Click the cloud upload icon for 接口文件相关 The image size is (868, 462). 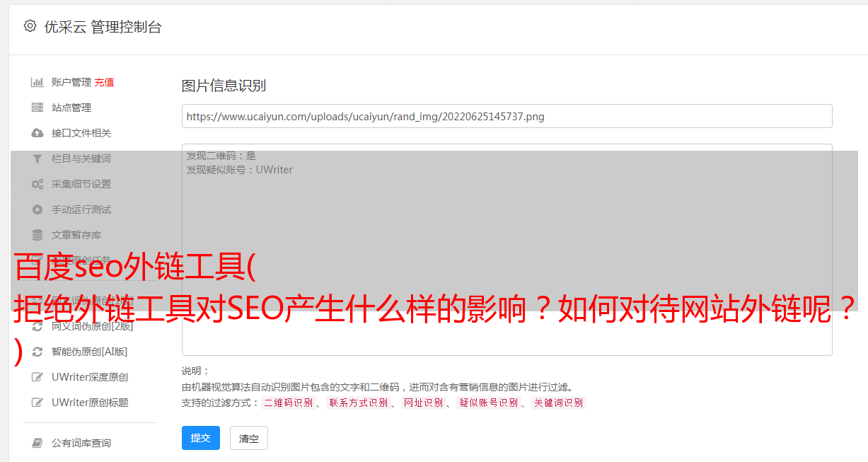click(x=37, y=133)
